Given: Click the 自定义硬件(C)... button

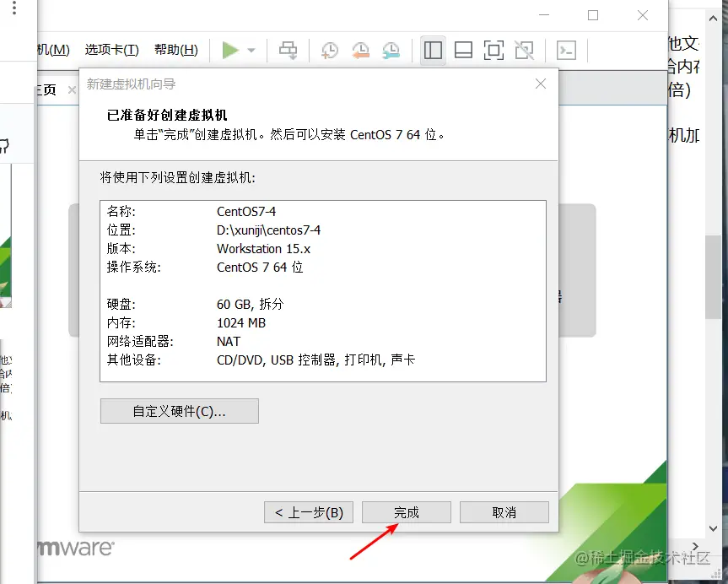Looking at the screenshot, I should pyautogui.click(x=179, y=411).
